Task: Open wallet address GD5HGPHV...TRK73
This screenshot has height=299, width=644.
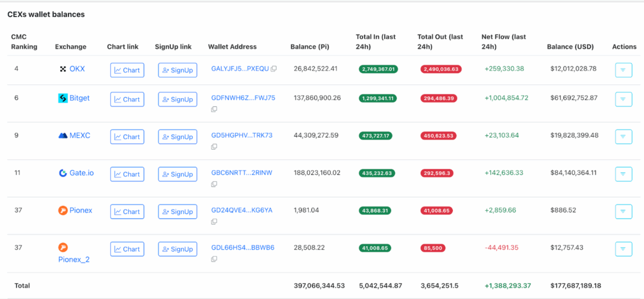Action: [x=242, y=135]
